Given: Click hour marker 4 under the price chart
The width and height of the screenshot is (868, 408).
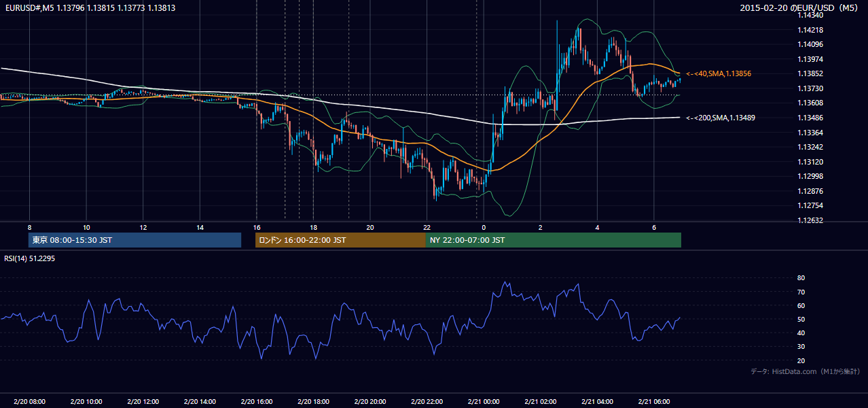Looking at the screenshot, I should (x=597, y=227).
